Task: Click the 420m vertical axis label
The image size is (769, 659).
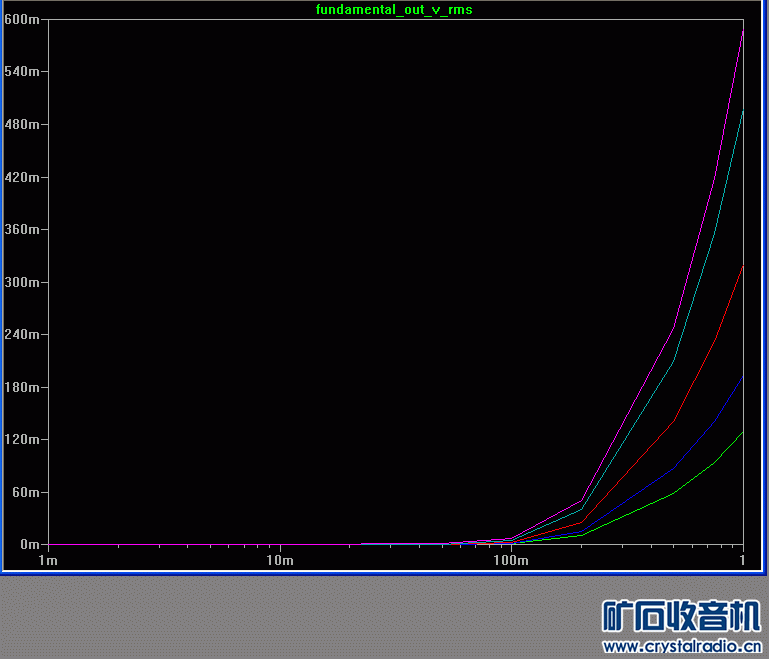Action: click(22, 177)
